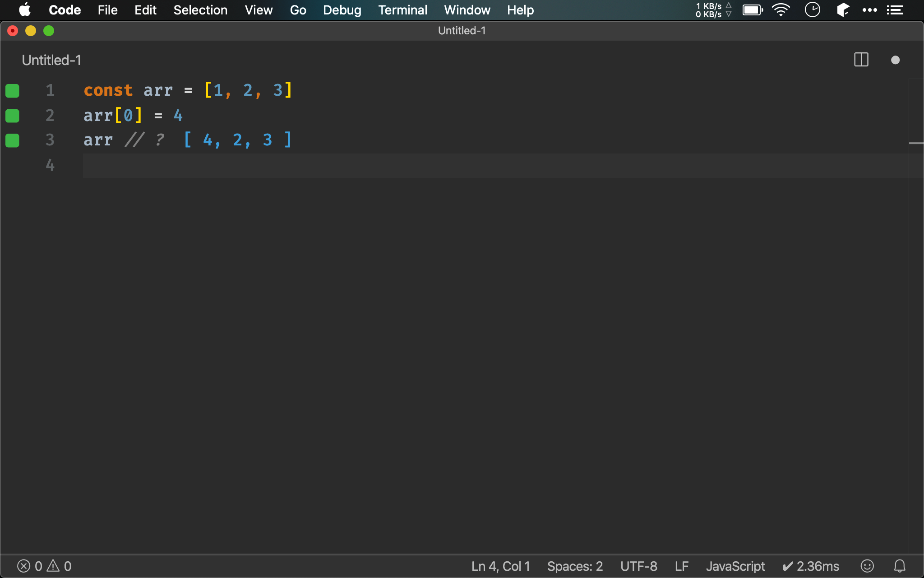The height and width of the screenshot is (578, 924).
Task: Click the 'const' keyword on line 1
Action: 108,90
